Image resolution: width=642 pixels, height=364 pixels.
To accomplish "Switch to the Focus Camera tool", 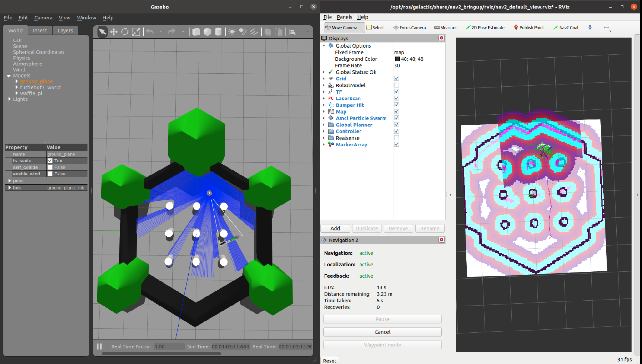I will (409, 27).
